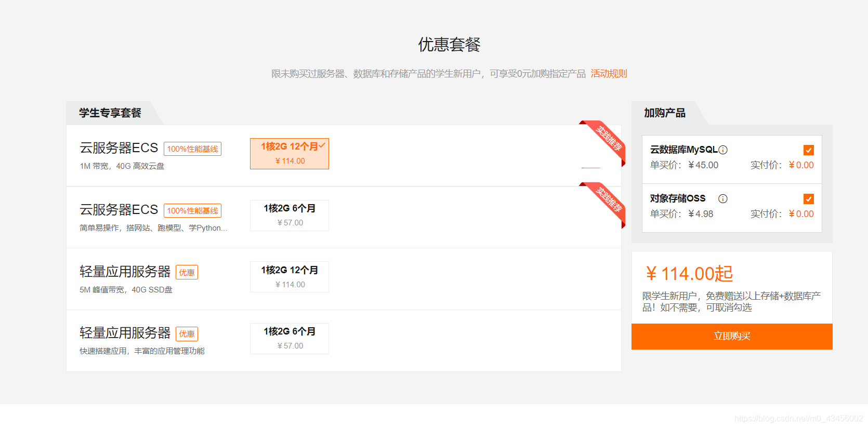The width and height of the screenshot is (868, 428).
Task: Uncheck the 云数据库MySQL add-on checkbox
Action: click(x=809, y=150)
